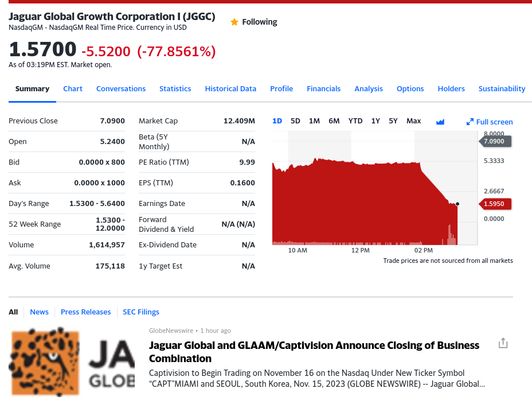Open the Conversations tab
The image size is (532, 400).
tap(121, 88)
